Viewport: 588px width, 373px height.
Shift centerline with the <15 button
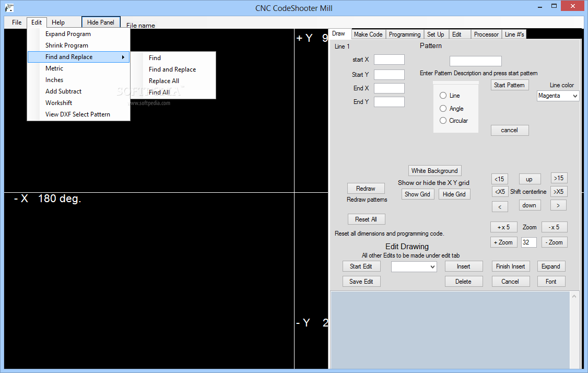(x=500, y=179)
